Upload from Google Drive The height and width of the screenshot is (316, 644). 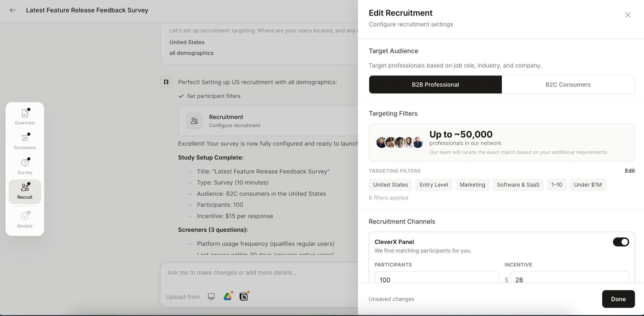[x=228, y=296]
